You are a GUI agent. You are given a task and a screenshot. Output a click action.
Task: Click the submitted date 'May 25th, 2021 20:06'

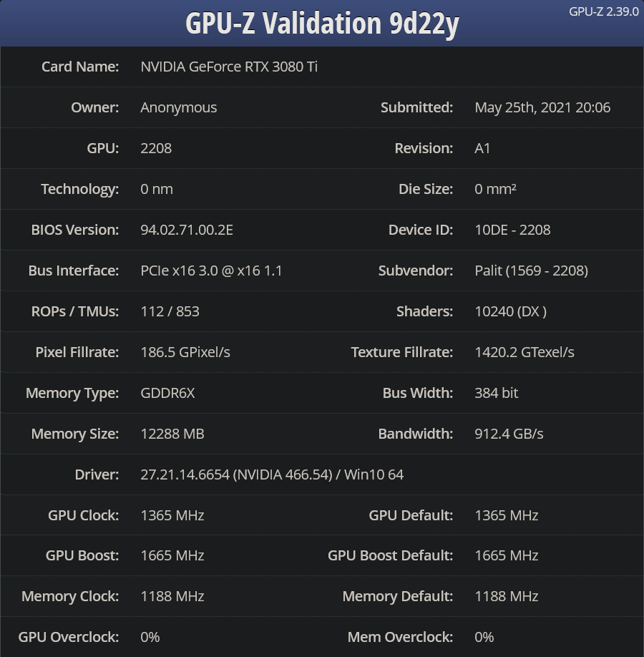pos(542,107)
